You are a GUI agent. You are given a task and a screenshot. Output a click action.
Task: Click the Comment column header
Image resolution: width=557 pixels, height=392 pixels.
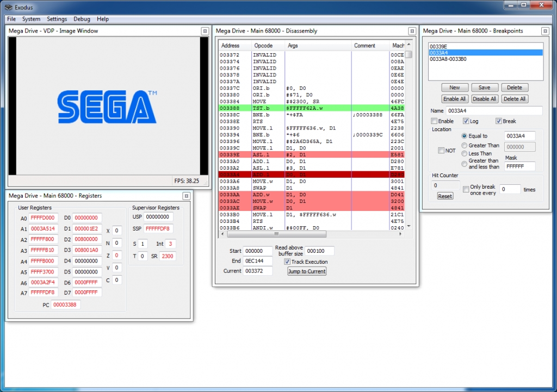[370, 46]
